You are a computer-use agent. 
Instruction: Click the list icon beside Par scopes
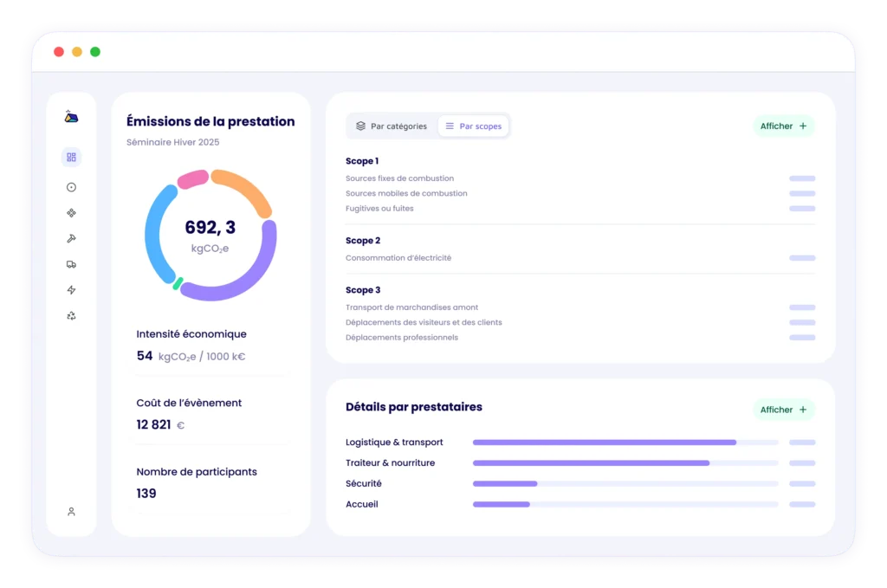click(x=450, y=126)
